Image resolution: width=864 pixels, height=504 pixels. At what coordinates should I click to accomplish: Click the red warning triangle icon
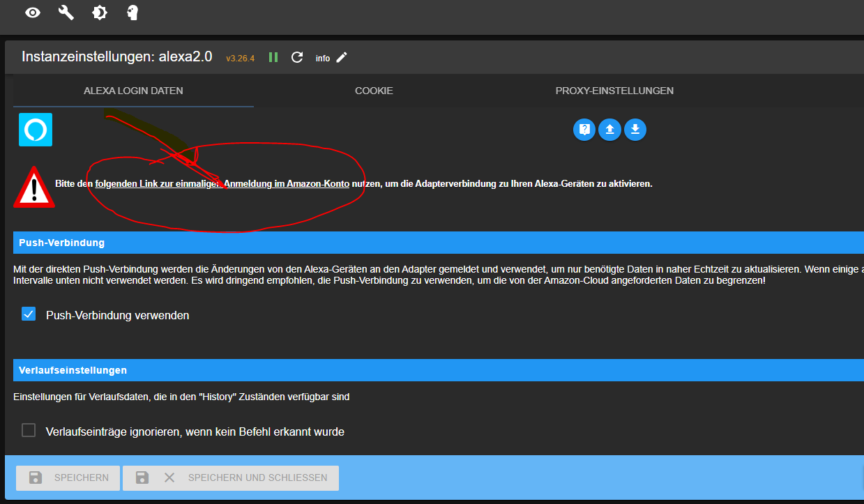33,187
